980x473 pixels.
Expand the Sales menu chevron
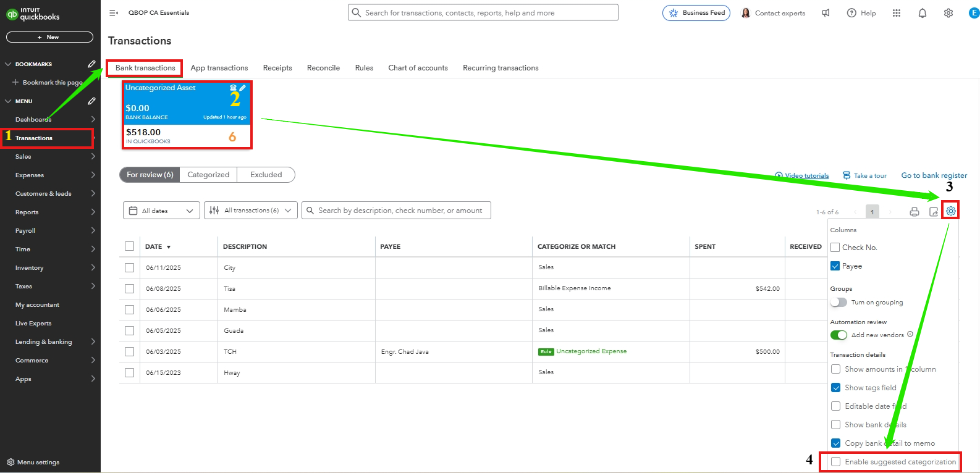pyautogui.click(x=93, y=156)
